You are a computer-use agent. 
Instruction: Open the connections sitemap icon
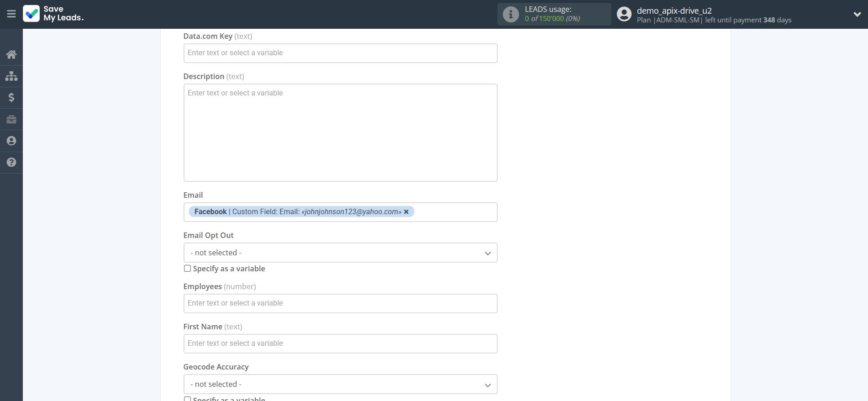click(11, 76)
